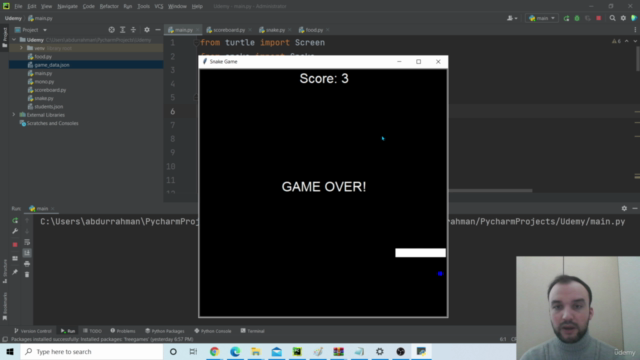
Task: Toggle scroll to end in console
Action: click(27, 253)
